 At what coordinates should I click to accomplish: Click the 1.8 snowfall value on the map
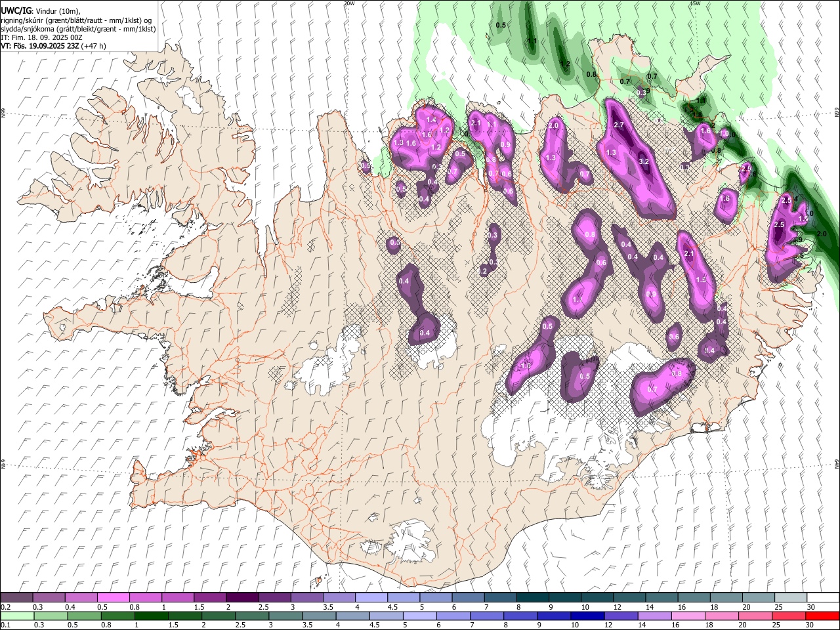click(x=725, y=199)
